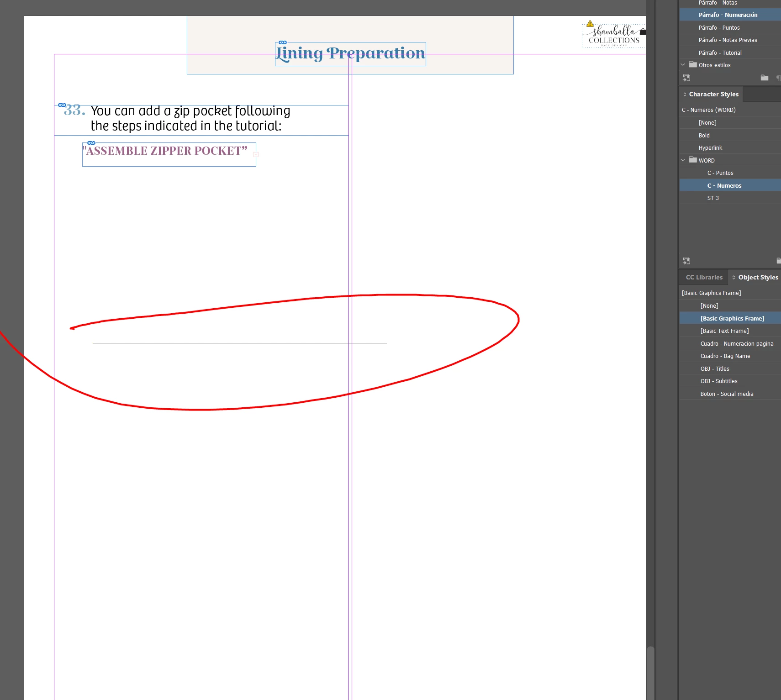Click the WORD folder icon
Screen dimensions: 781x700
click(x=693, y=160)
